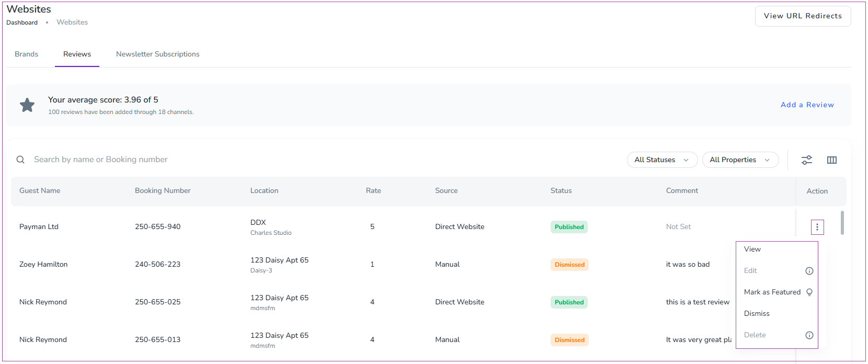Go to Dashboard via the breadcrumb
Image resolution: width=868 pixels, height=364 pixels.
[22, 22]
